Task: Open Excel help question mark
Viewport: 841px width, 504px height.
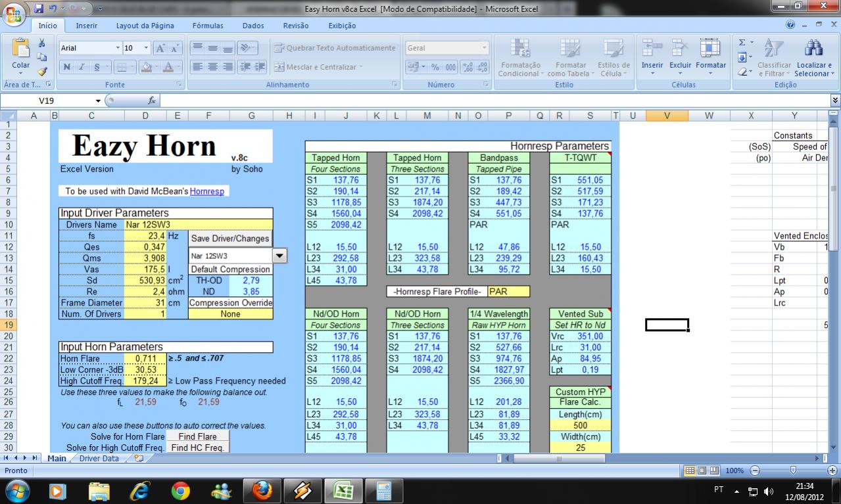Action: click(790, 25)
